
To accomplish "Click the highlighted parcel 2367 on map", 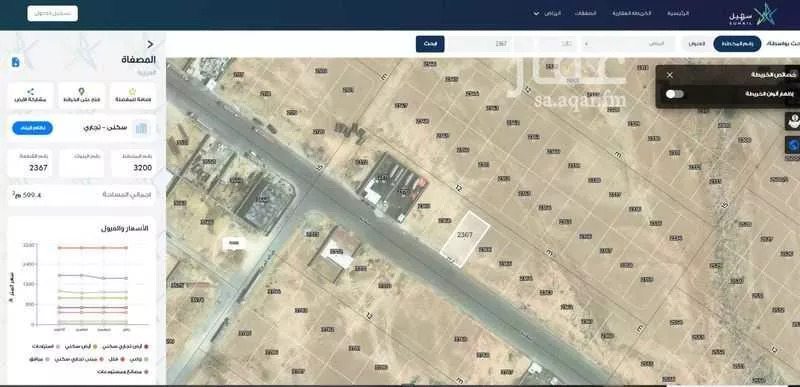I will pos(465,239).
